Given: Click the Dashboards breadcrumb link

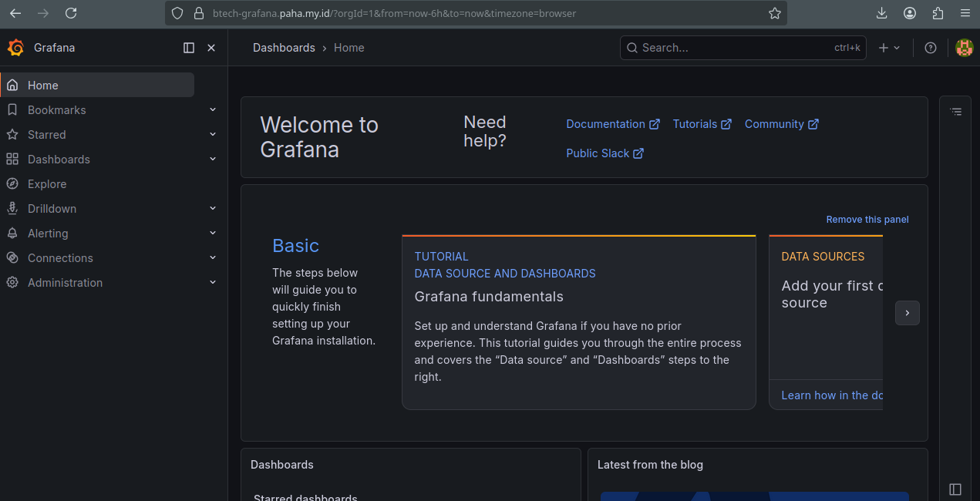Looking at the screenshot, I should tap(284, 48).
